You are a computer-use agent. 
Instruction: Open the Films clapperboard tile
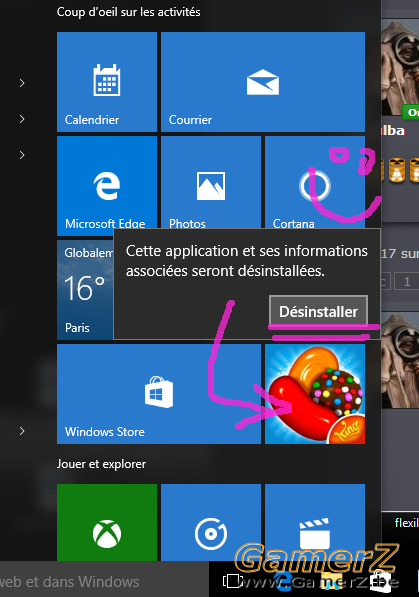[x=315, y=522]
